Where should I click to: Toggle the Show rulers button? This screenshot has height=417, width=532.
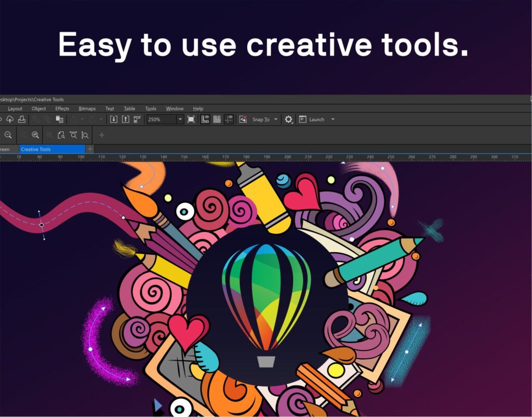tap(205, 120)
